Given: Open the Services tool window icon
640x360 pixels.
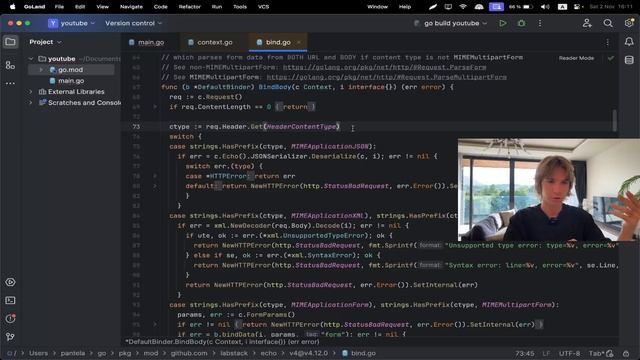Looking at the screenshot, I should [10, 282].
